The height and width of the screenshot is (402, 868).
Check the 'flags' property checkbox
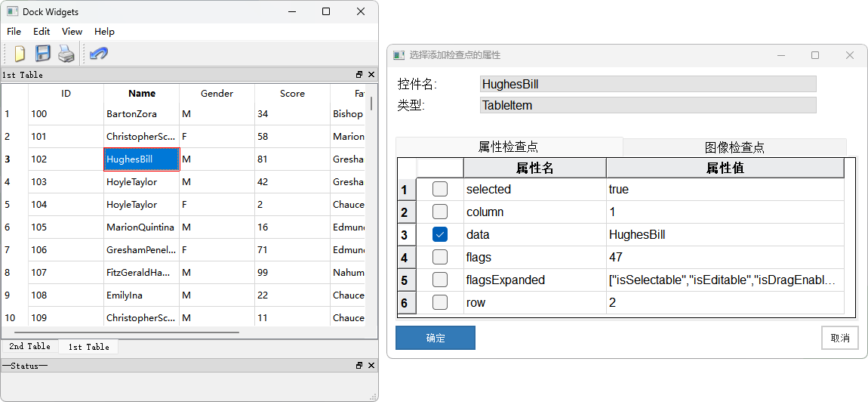[440, 258]
